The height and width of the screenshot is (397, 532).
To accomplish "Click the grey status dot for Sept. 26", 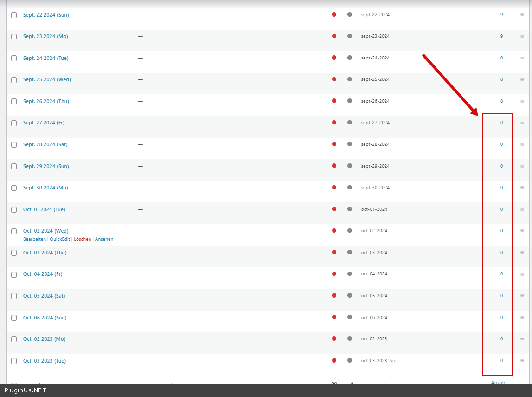I will (349, 101).
